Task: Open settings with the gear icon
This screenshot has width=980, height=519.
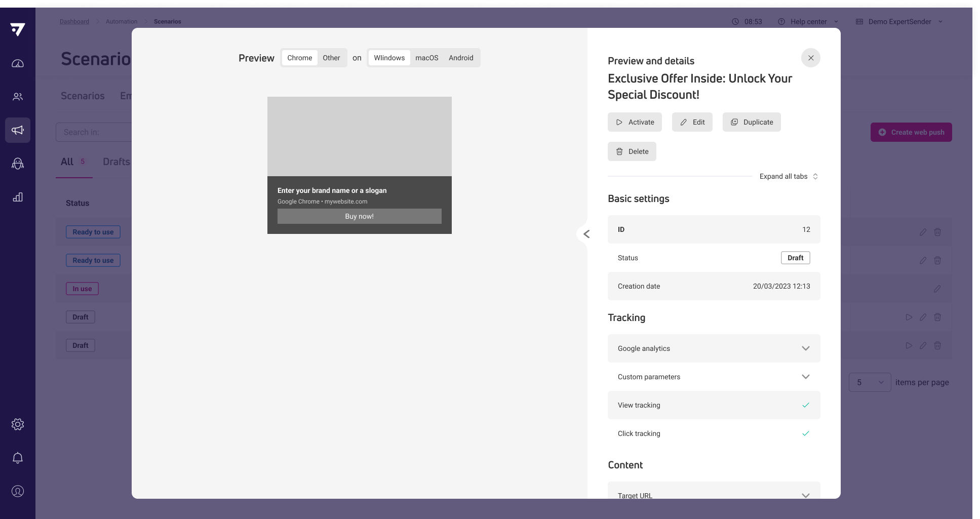Action: pyautogui.click(x=18, y=424)
